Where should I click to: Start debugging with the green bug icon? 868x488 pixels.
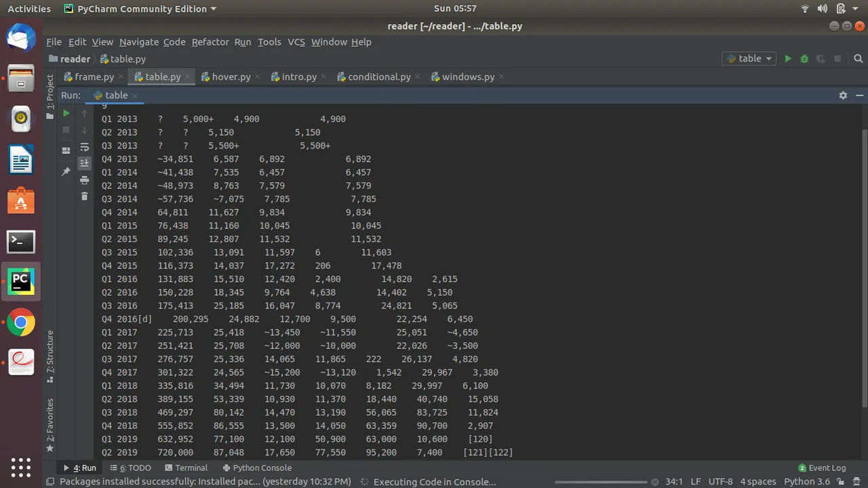click(x=804, y=59)
